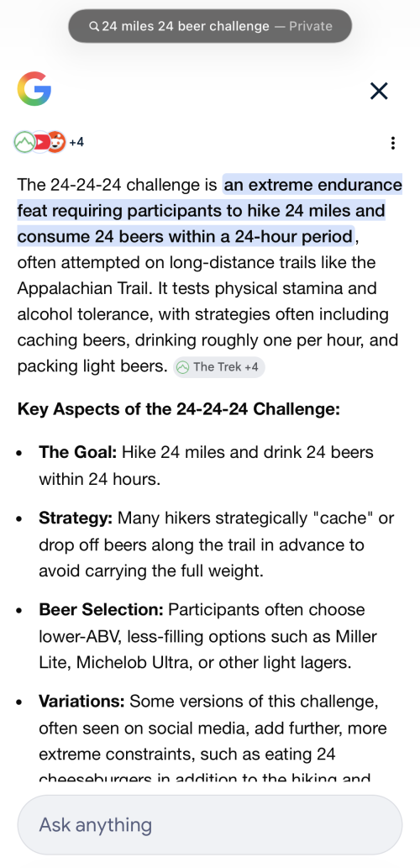Tap the highlighted extreme endurance feat text
This screenshot has width=420, height=868.
point(209,211)
